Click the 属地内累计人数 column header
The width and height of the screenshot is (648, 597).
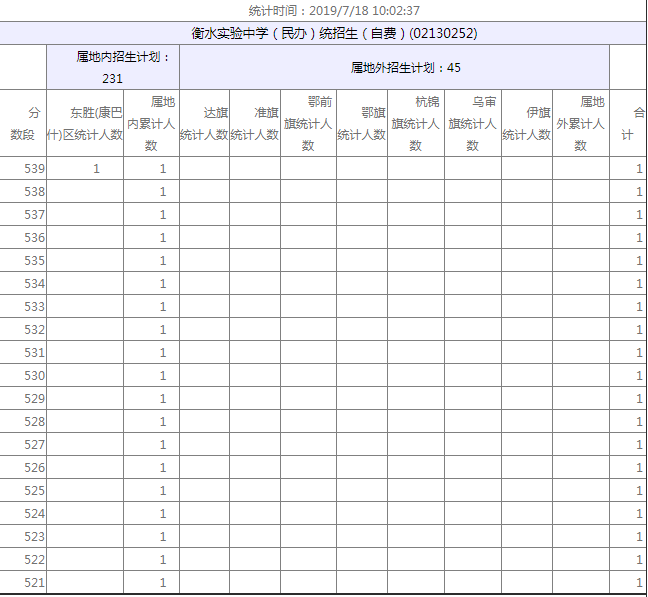click(x=151, y=124)
